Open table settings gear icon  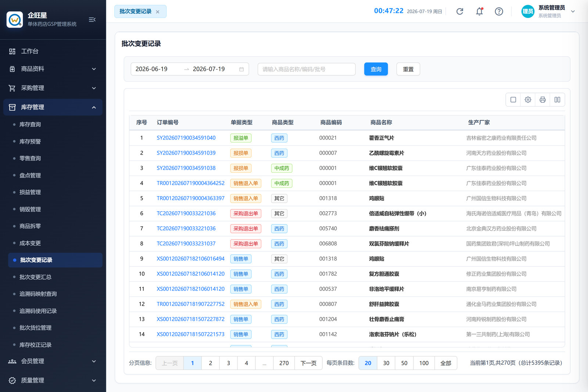coord(528,100)
